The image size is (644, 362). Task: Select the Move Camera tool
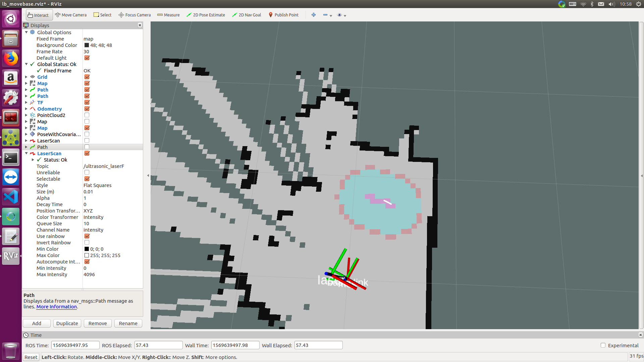[x=71, y=15]
